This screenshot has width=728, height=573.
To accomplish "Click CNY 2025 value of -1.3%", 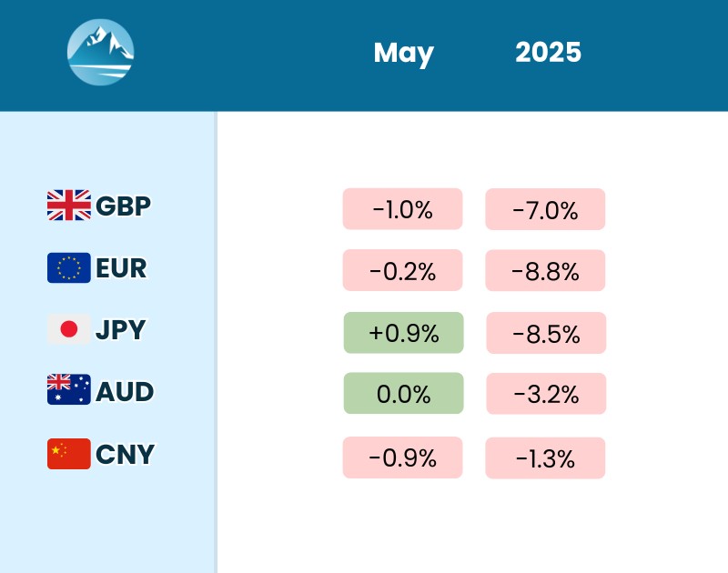I will (x=545, y=458).
